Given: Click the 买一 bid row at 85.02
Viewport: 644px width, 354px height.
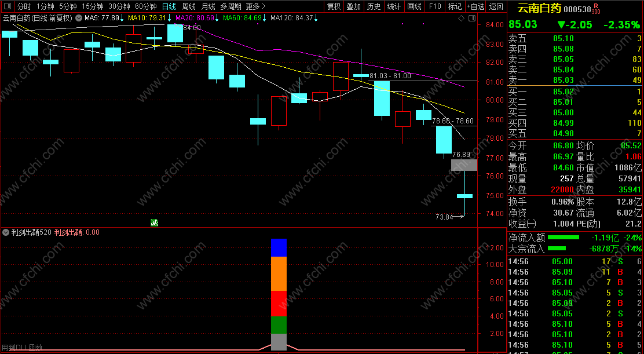Looking at the screenshot, I should click(575, 92).
